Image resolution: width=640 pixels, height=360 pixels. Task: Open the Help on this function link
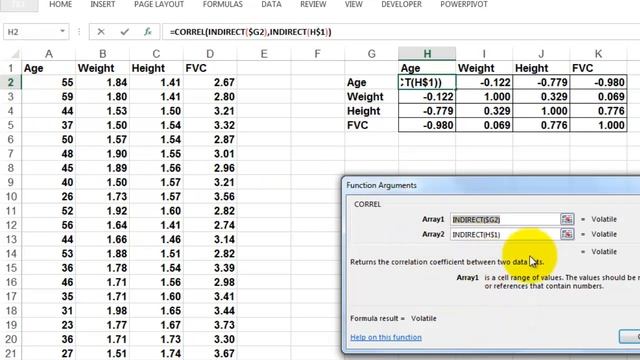pyautogui.click(x=386, y=337)
